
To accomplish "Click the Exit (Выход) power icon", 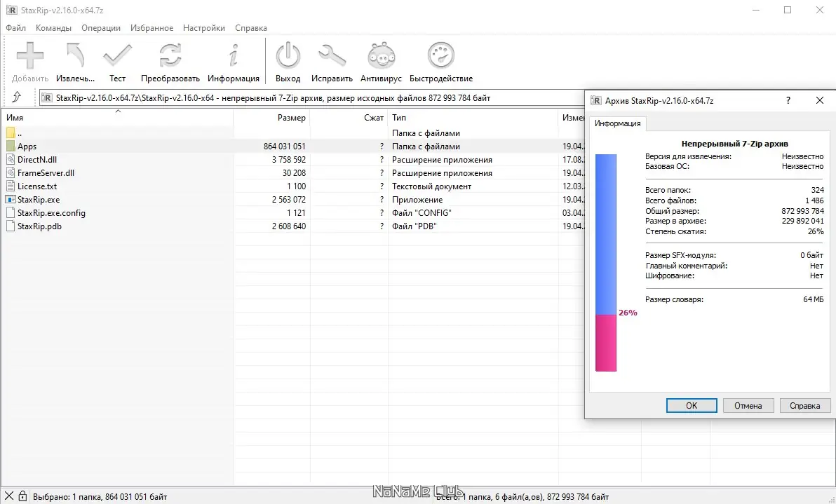I will 288,56.
